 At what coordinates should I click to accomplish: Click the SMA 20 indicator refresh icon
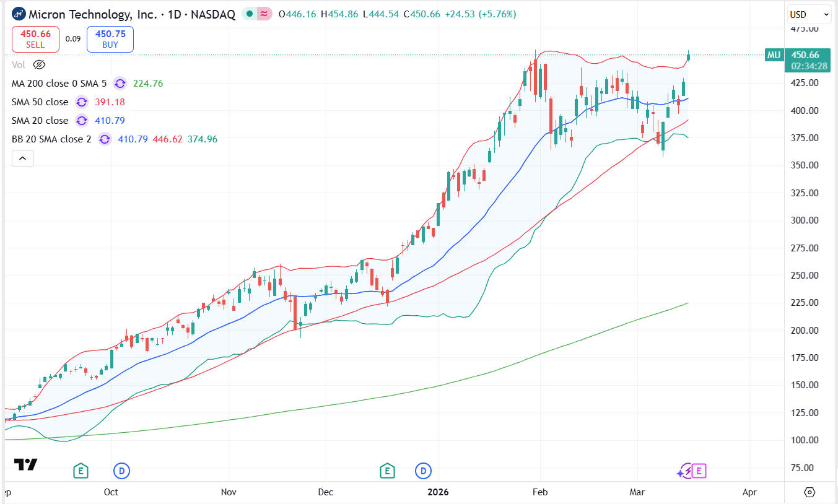click(81, 121)
